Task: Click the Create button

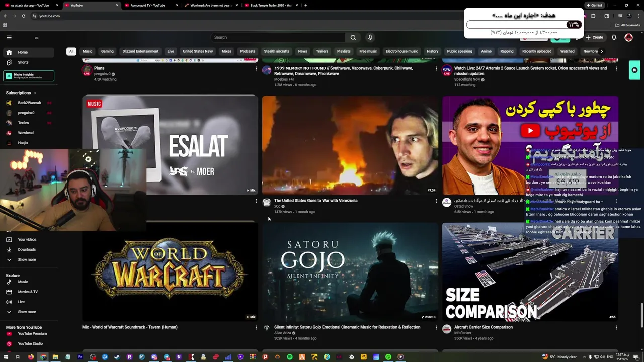Action: click(x=594, y=37)
